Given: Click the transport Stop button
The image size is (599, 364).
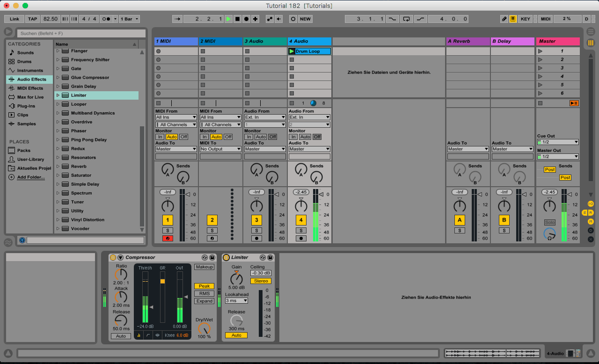Looking at the screenshot, I should 237,19.
